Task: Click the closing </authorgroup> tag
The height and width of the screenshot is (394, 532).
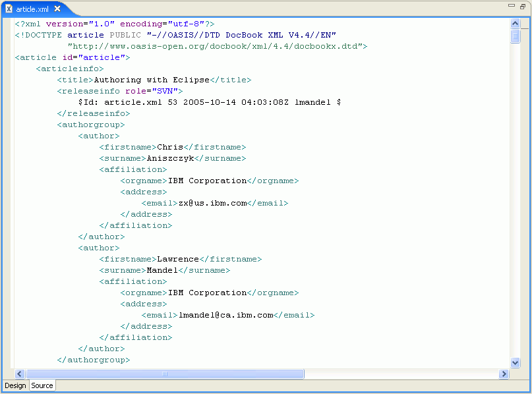Action: [94, 360]
